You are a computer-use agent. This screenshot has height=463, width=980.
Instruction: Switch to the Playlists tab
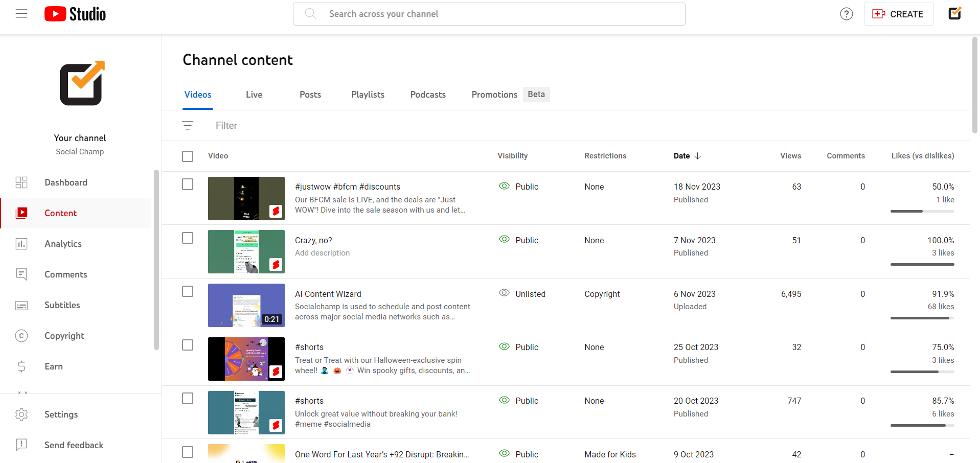coord(368,95)
